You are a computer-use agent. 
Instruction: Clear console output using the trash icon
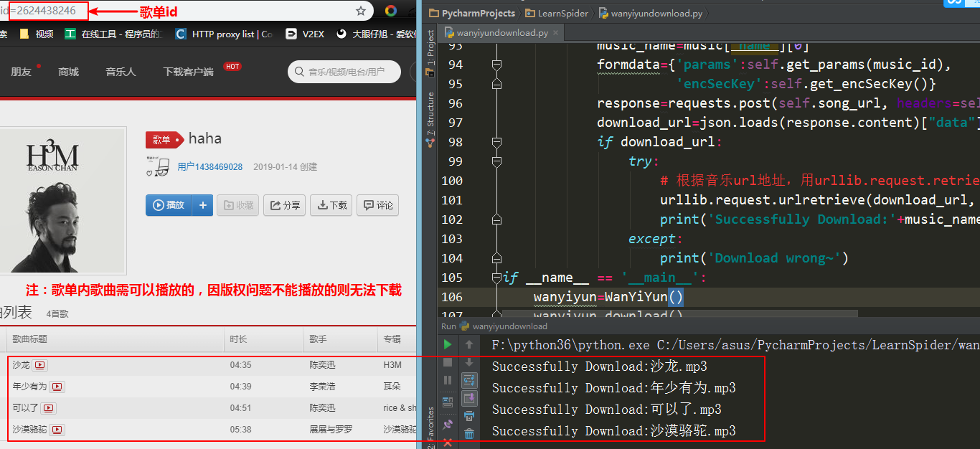coord(469,433)
